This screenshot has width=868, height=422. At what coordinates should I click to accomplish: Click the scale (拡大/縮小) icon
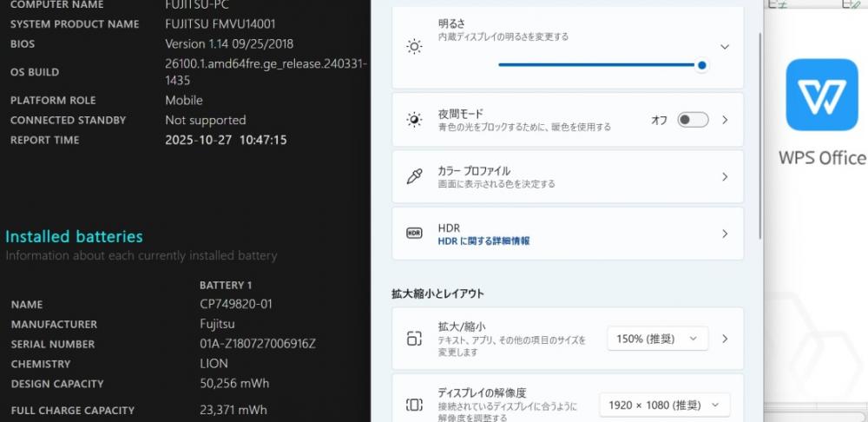click(414, 339)
